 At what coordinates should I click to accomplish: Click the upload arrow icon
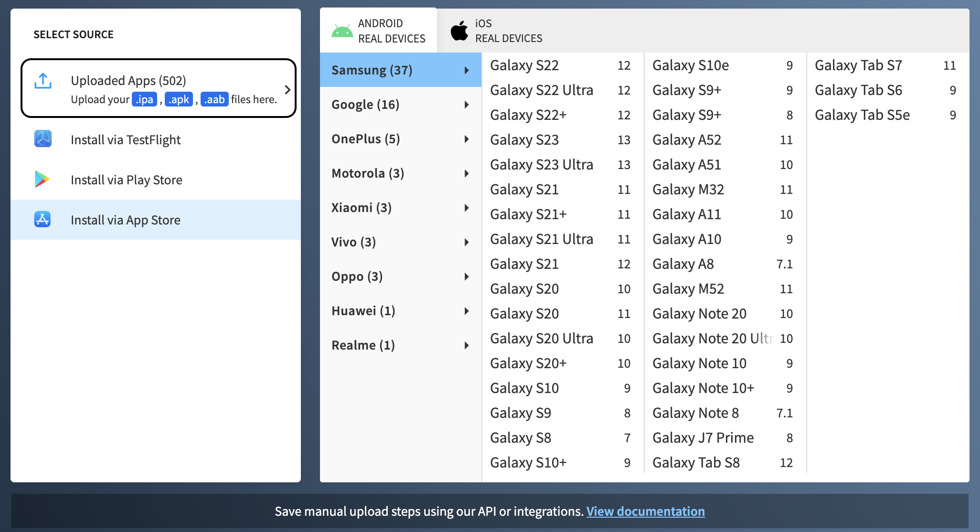coord(43,81)
